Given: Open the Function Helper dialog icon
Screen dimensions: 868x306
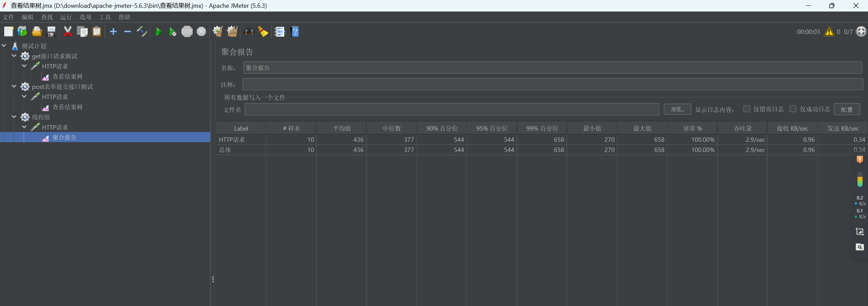Looking at the screenshot, I should click(x=280, y=32).
